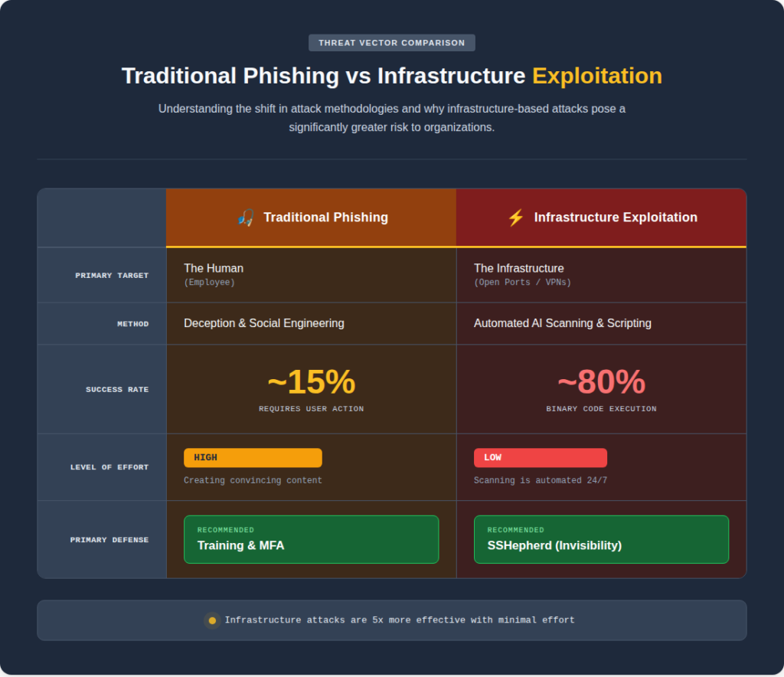
Task: Click the footer text about infrastructure attacks
Action: [x=399, y=620]
